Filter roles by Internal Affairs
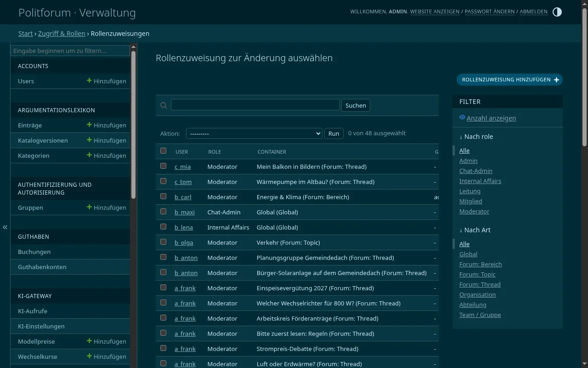This screenshot has width=588, height=368. pos(480,181)
